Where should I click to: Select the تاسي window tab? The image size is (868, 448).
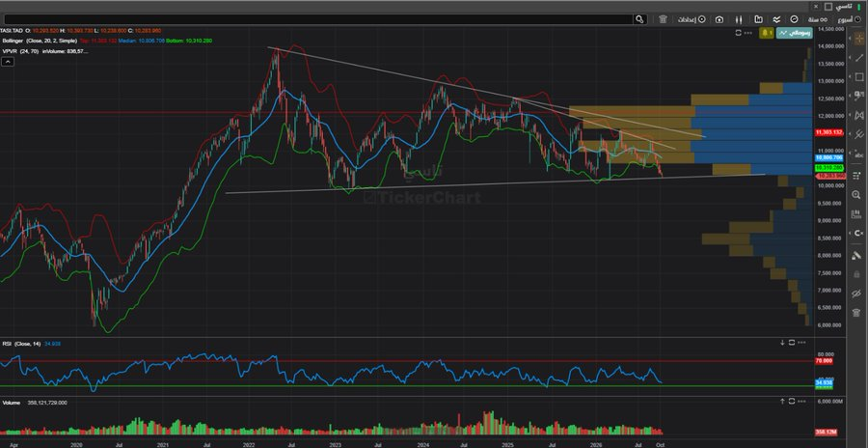pyautogui.click(x=842, y=6)
